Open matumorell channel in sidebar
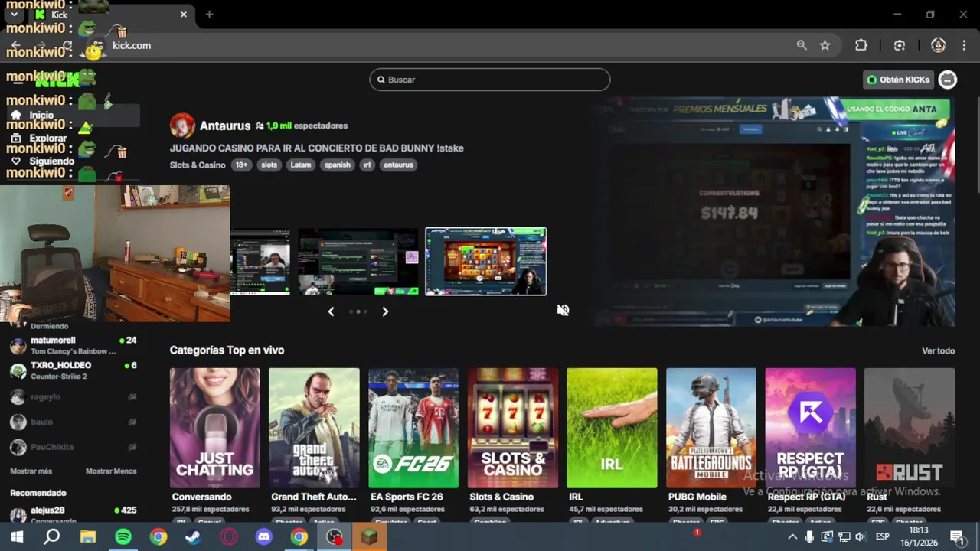Image resolution: width=980 pixels, height=551 pixels. (x=73, y=345)
